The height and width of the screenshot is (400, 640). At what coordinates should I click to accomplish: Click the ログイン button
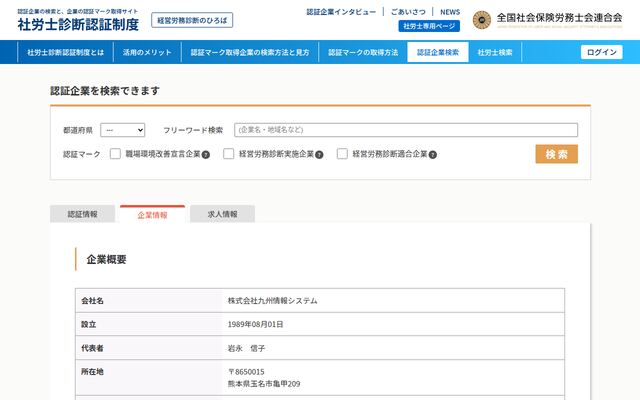(602, 52)
